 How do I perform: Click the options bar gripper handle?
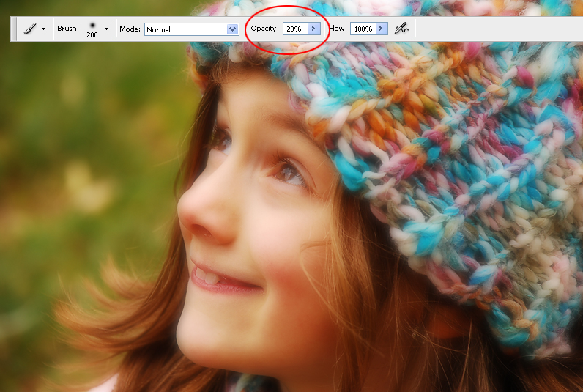[x=14, y=29]
